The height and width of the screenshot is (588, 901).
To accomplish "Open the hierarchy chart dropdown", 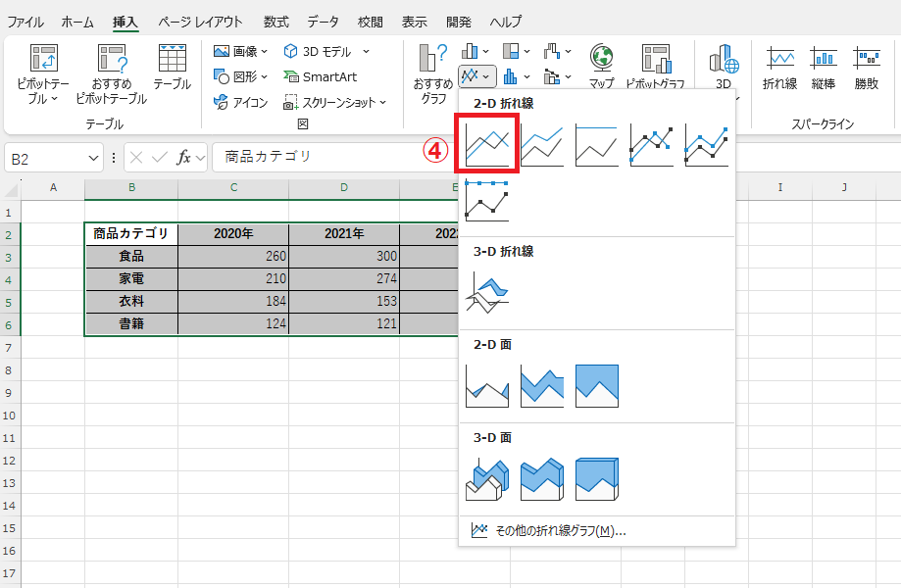I will 516,52.
